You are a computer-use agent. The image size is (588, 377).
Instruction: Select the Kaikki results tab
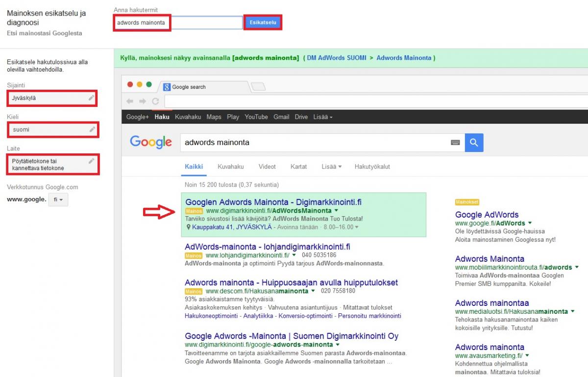click(x=194, y=167)
